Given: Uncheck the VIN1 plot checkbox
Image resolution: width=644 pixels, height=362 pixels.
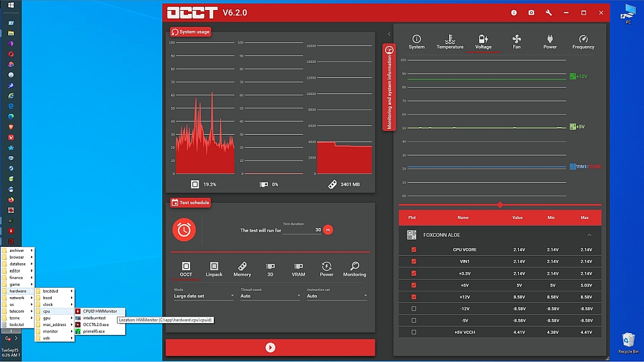Looking at the screenshot, I should pyautogui.click(x=414, y=261).
